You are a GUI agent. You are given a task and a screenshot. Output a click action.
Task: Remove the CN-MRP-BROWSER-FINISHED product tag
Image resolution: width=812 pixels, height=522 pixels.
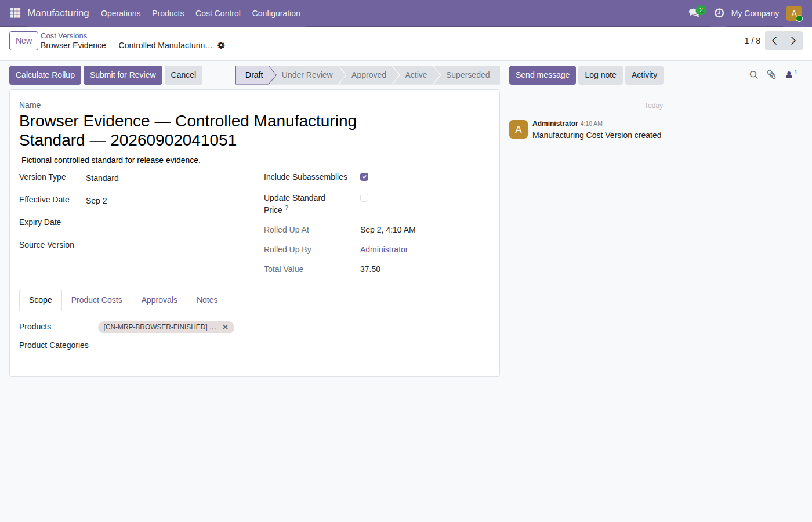[x=225, y=327]
